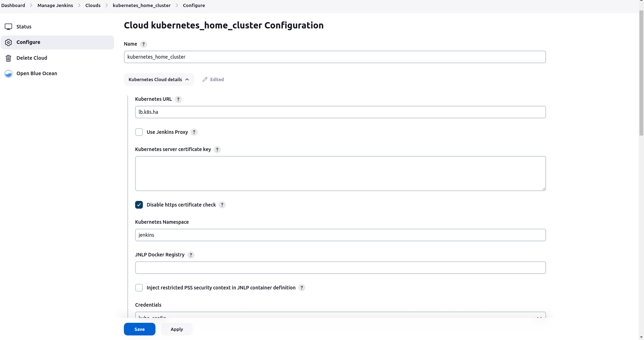
Task: Open help for Inject restricted PSS security context
Action: tap(302, 288)
